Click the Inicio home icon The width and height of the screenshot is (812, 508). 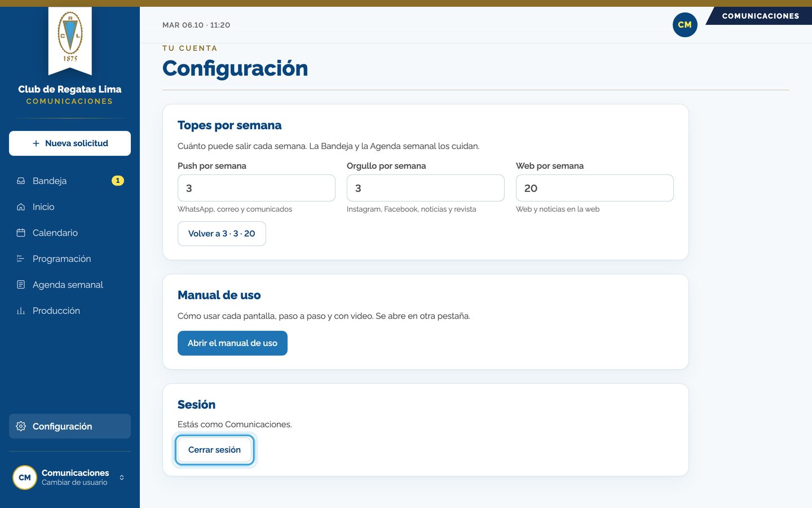[x=21, y=207]
